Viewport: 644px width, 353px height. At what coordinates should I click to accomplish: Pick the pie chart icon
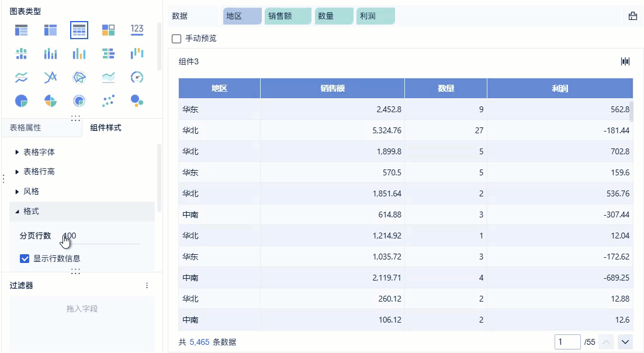22,101
